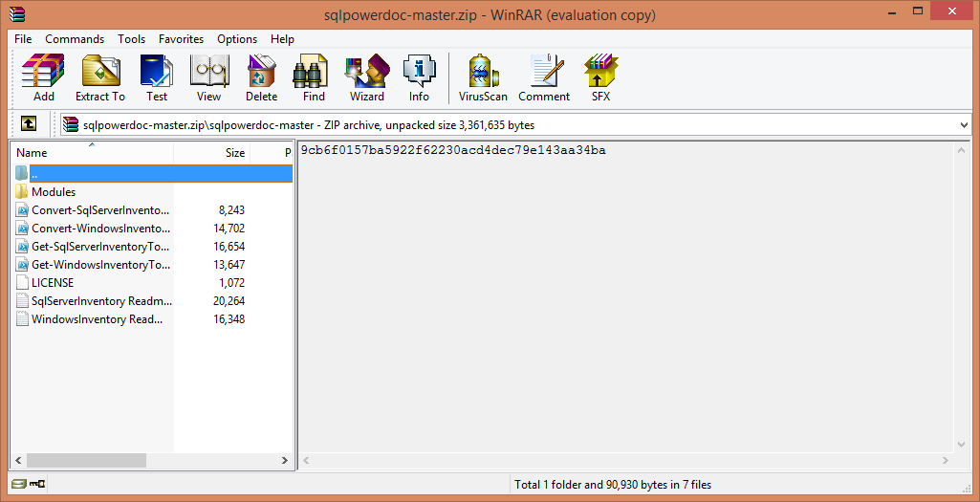
Task: Run the Test archive tool
Action: [x=157, y=77]
